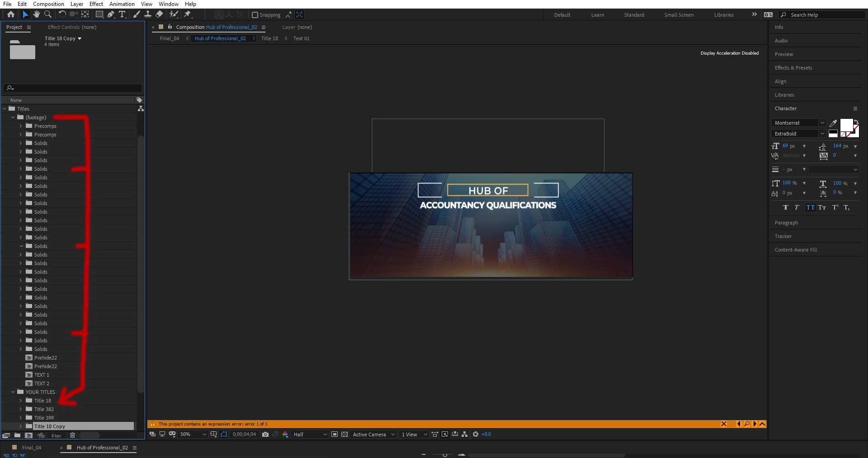Screen dimensions: 868x458
Task: Click the Project panel search field
Action: pos(73,88)
